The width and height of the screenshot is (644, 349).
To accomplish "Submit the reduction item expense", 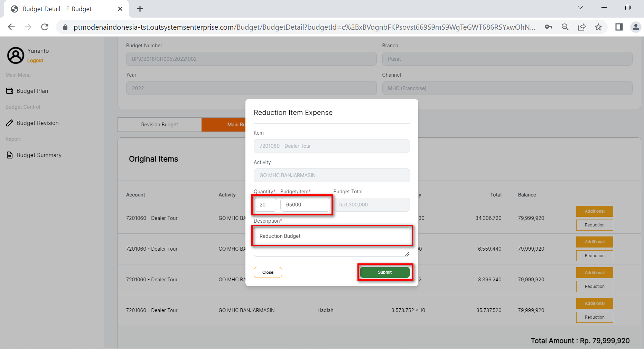I will click(x=384, y=272).
